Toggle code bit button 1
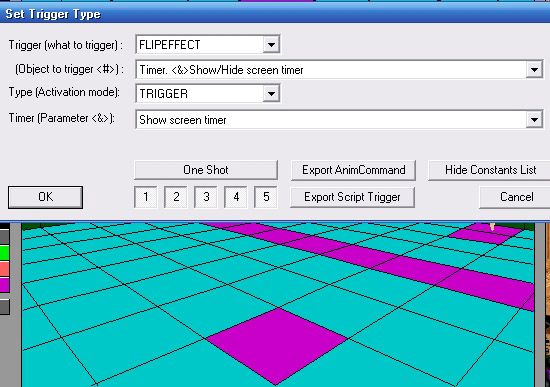 coord(146,197)
